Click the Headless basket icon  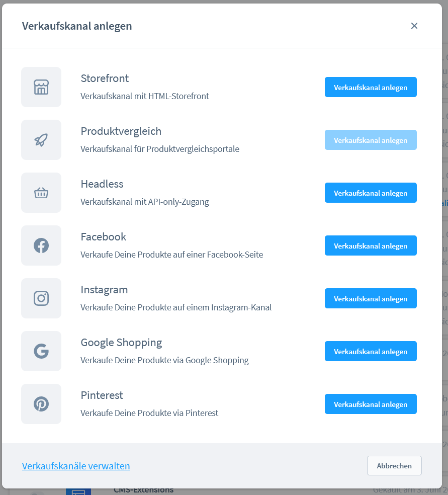click(x=41, y=193)
